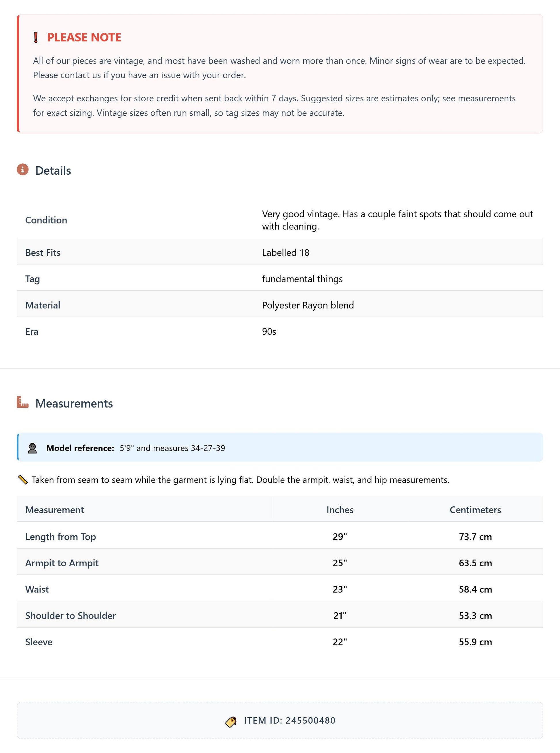Image resolution: width=560 pixels, height=753 pixels.
Task: Click the Labelled 18 value
Action: 286,252
